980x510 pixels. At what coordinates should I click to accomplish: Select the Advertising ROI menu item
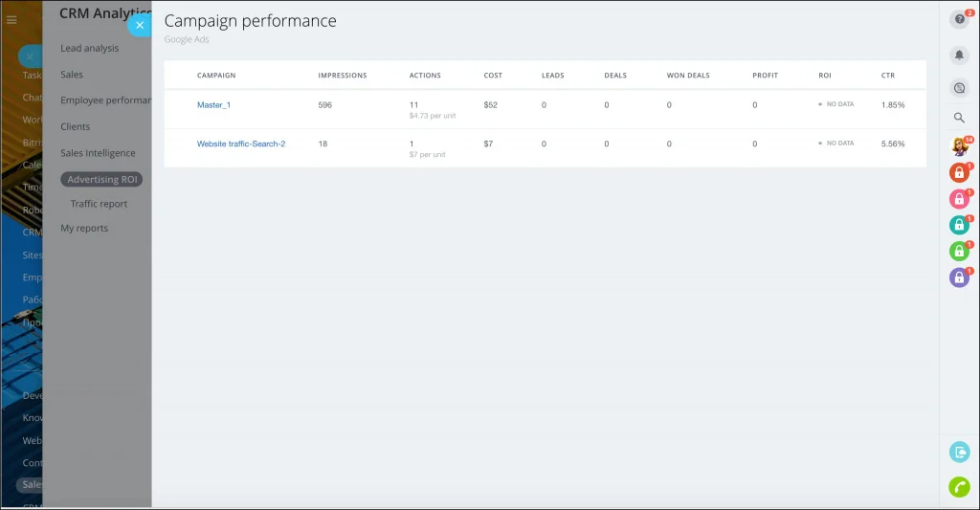pos(101,179)
